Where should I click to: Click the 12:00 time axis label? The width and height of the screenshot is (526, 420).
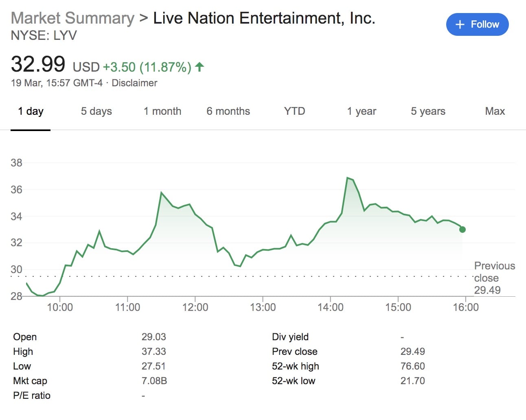point(195,307)
